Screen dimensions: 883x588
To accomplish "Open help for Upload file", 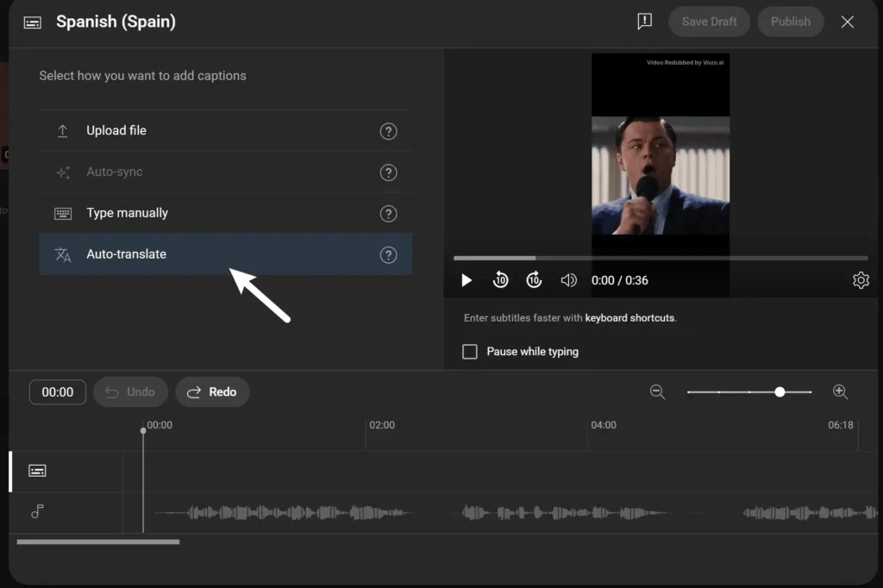I will (388, 131).
